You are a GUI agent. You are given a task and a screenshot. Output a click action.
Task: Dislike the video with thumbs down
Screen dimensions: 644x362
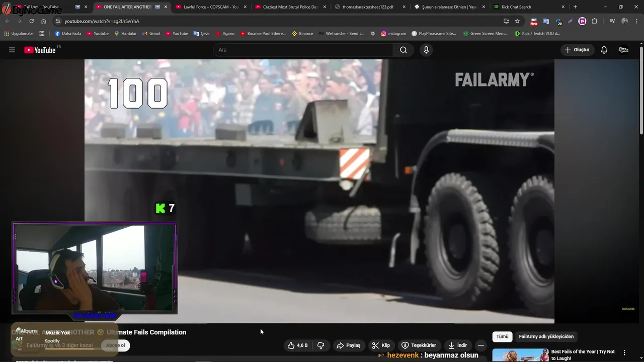click(x=320, y=345)
